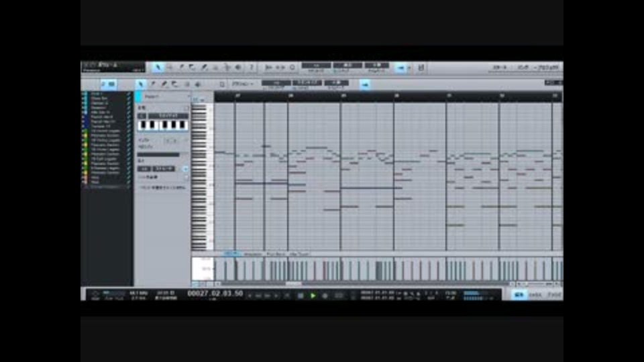The width and height of the screenshot is (644, 362).
Task: Adjust the velocity slider in inspector
Action: [162, 155]
